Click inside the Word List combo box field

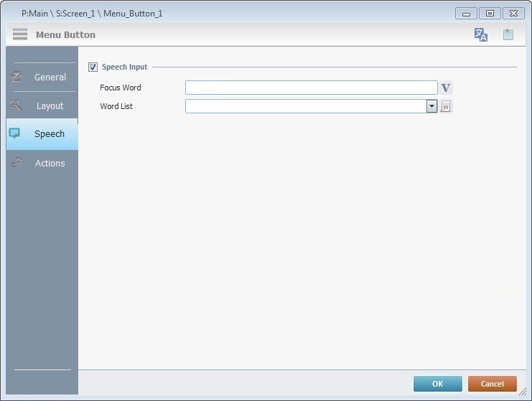[x=305, y=106]
